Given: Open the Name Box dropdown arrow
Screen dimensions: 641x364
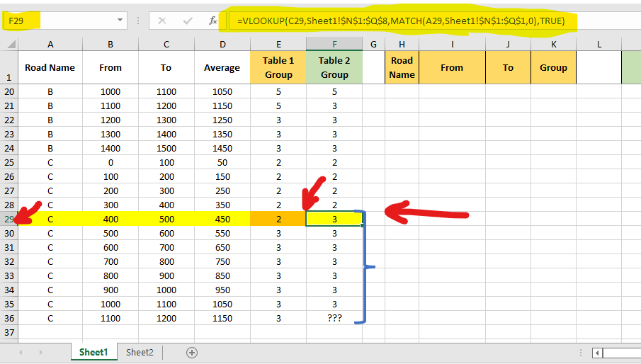Looking at the screenshot, I should tap(120, 20).
